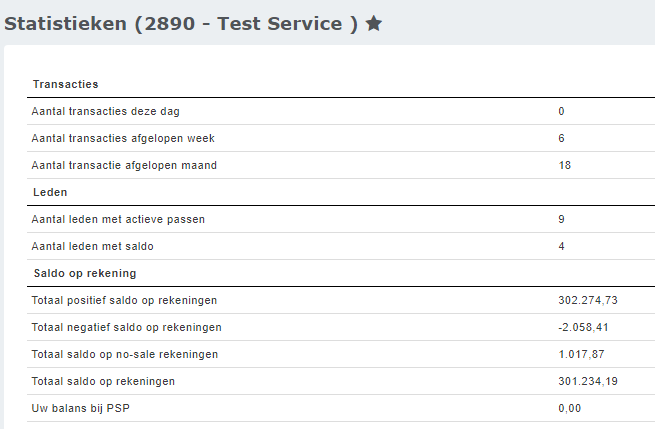The height and width of the screenshot is (429, 655).
Task: Click the Totaal saldo op no-sale rekeningen label
Action: (x=125, y=353)
